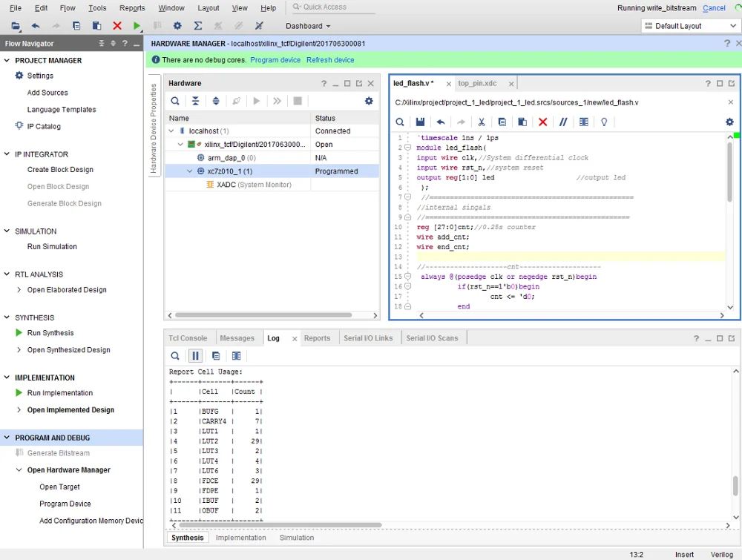742x560 pixels.
Task: Collapse code fold at line 2 module declaration
Action: click(408, 148)
